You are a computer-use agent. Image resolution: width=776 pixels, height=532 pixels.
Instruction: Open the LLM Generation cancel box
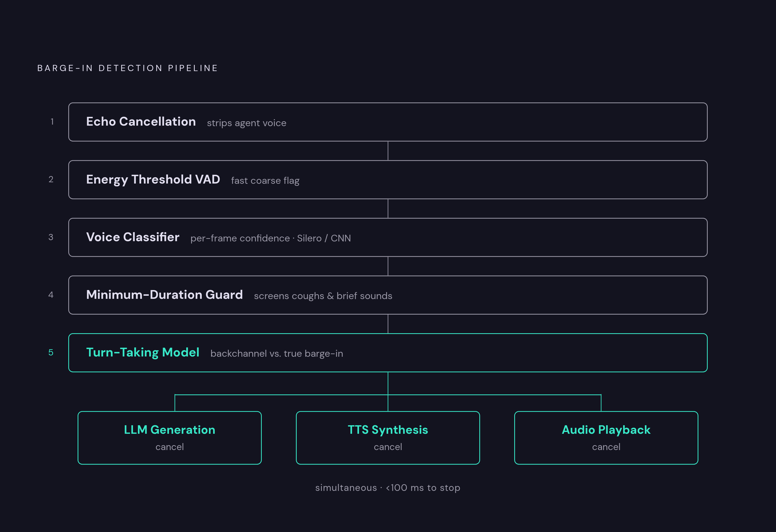point(170,438)
